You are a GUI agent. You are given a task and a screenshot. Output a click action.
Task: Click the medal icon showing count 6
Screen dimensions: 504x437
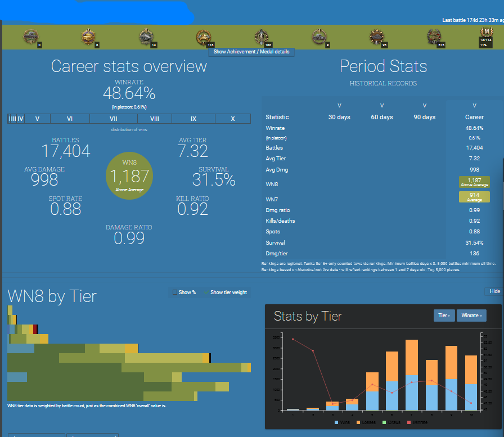[89, 37]
